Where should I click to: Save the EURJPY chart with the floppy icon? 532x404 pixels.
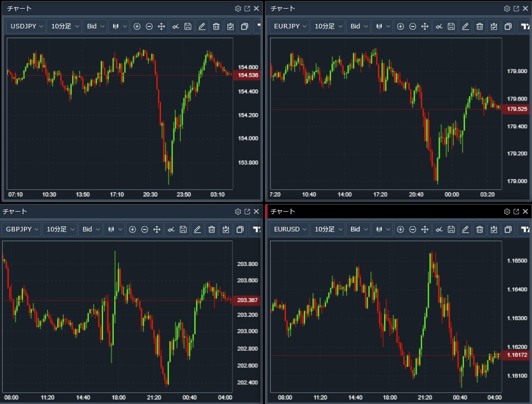tap(451, 26)
